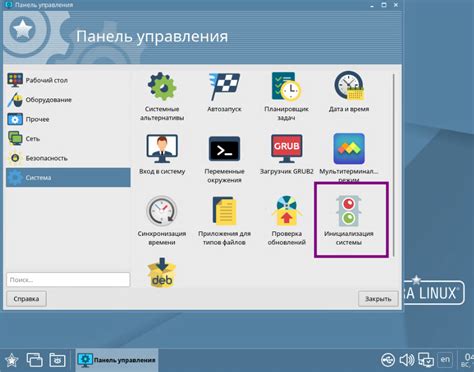Click the tray clock showing 04
This screenshot has width=474, height=372.
coord(467,360)
